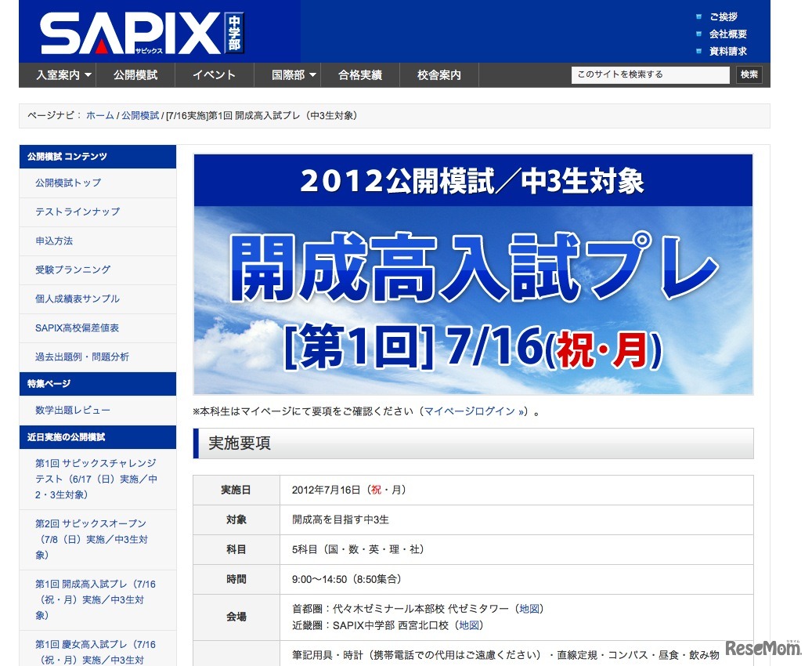Click the 開成高入試プレ banner image
This screenshot has height=666, width=812.
click(x=473, y=274)
